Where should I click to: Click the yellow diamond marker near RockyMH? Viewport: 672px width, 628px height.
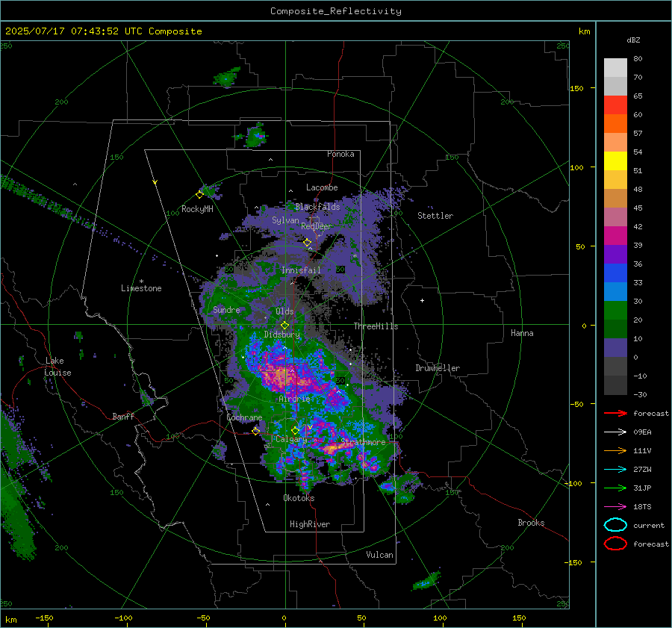199,195
